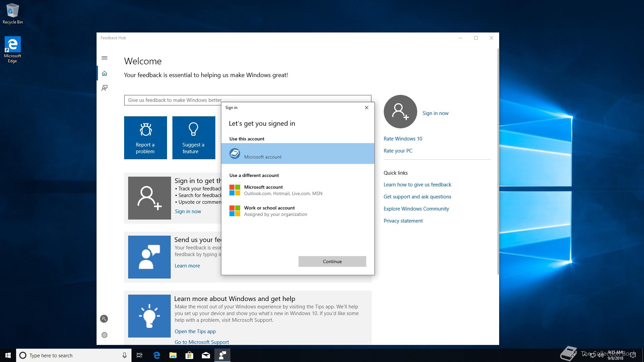The image size is (644, 362).
Task: Open the Feedback Hub hamburger menu
Action: coord(104,58)
